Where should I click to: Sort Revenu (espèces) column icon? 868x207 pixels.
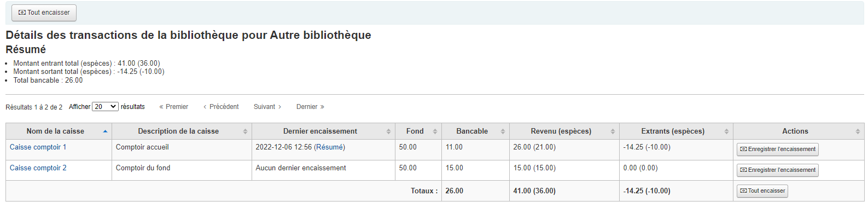click(613, 131)
